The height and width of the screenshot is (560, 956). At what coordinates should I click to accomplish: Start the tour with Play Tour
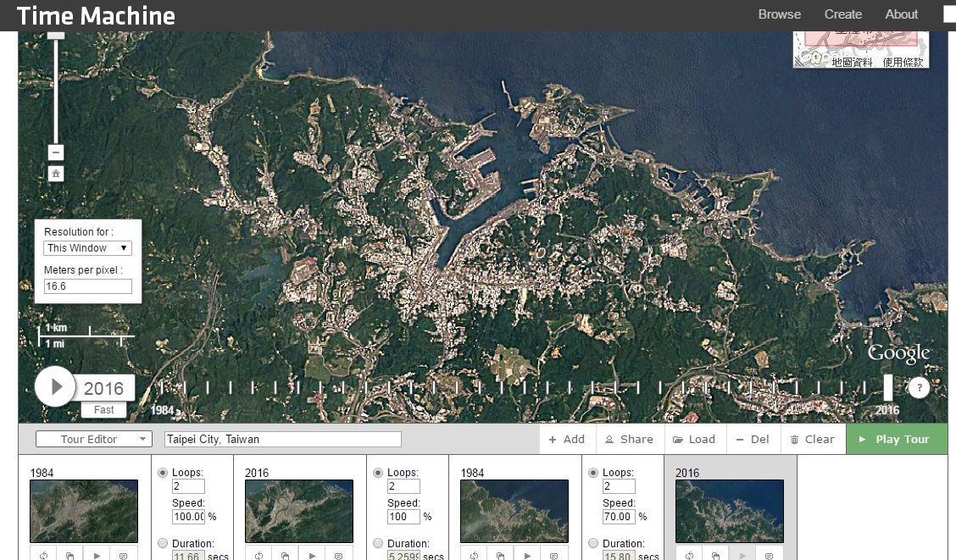(897, 439)
